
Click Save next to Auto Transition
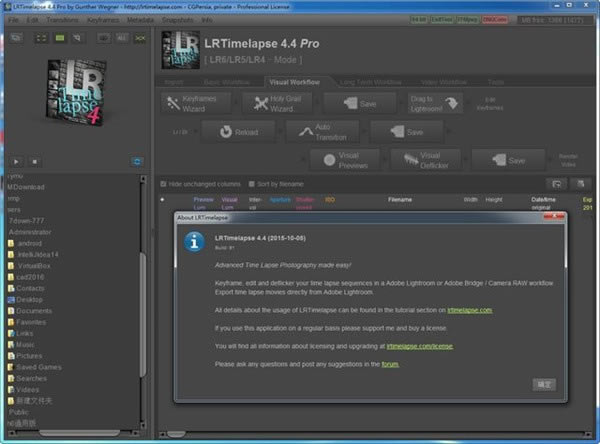pos(407,132)
